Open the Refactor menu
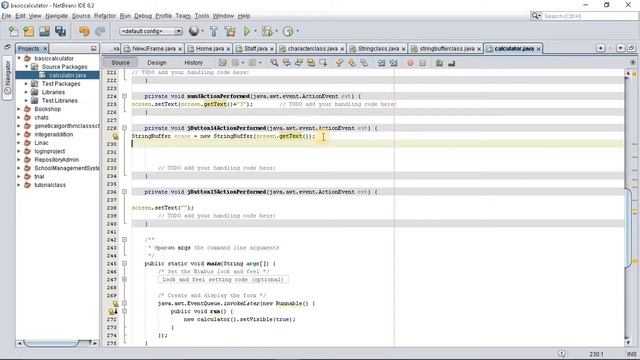 [105, 16]
